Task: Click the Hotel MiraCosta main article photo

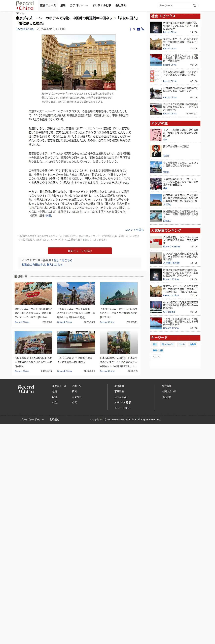Action: 79,62
